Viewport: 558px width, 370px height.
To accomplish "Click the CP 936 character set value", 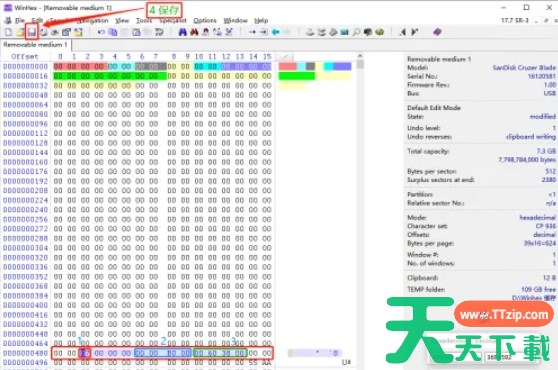I will (x=546, y=226).
